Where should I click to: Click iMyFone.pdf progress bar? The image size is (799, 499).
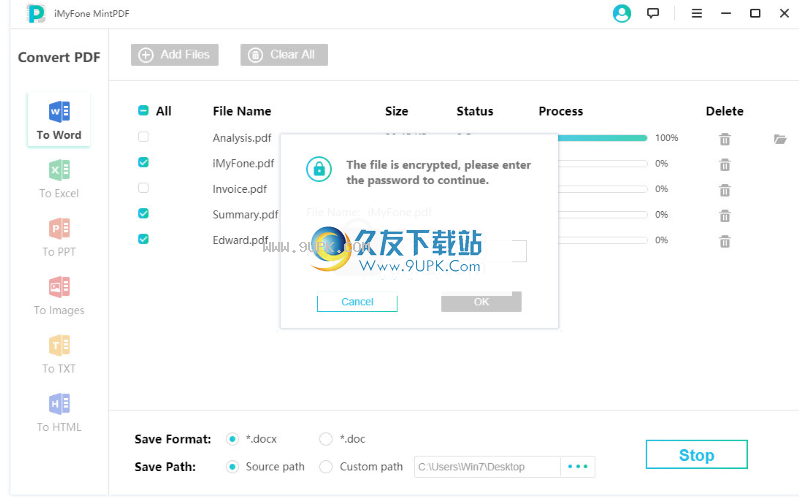[x=603, y=163]
